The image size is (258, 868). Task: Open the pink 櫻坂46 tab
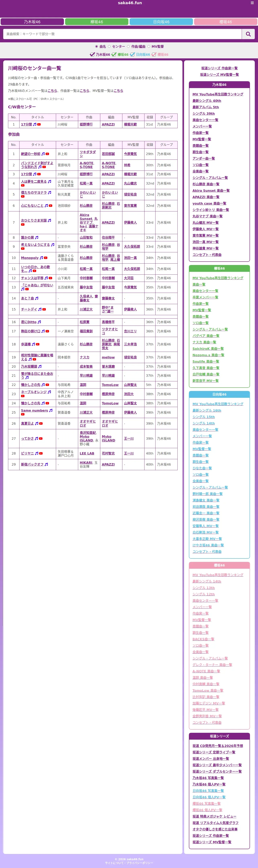click(226, 22)
